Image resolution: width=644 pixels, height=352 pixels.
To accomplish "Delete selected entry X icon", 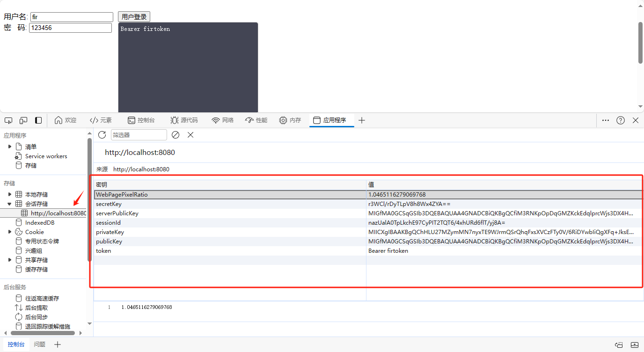I will 190,135.
